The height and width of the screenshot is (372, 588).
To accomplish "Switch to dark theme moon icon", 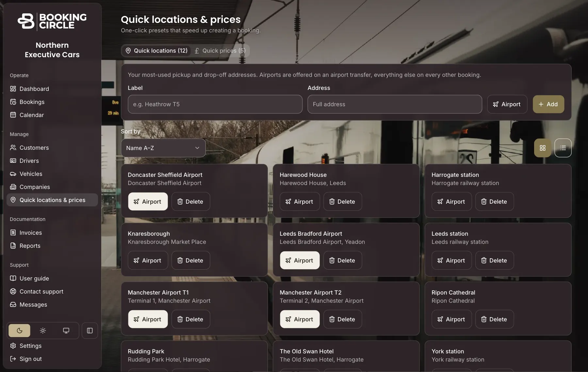I will pos(19,330).
